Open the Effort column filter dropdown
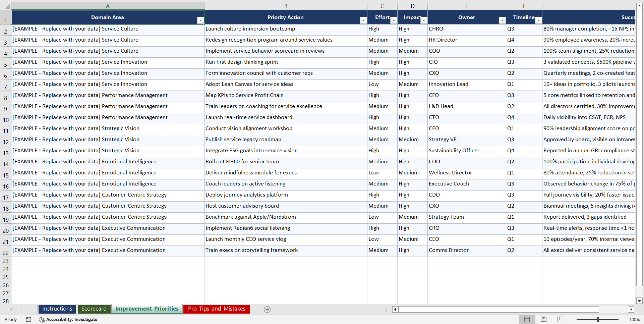The width and height of the screenshot is (644, 324). [x=393, y=20]
